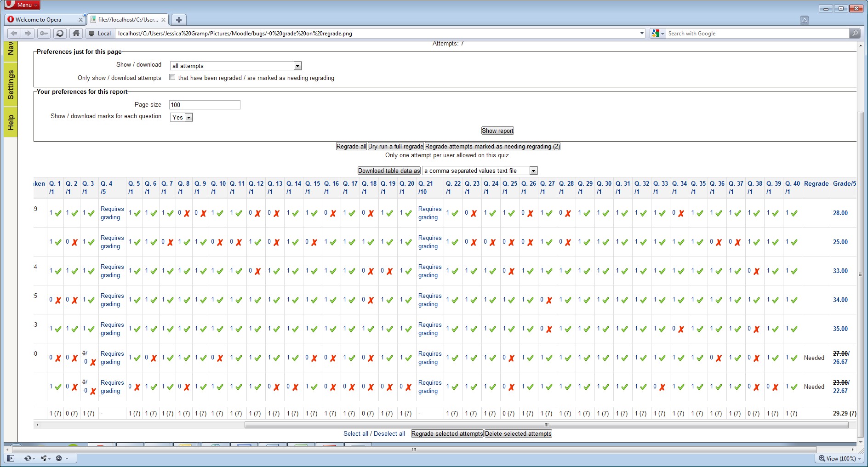Open the 28.00 grade link
Screen dimensions: 868x467
coord(840,213)
